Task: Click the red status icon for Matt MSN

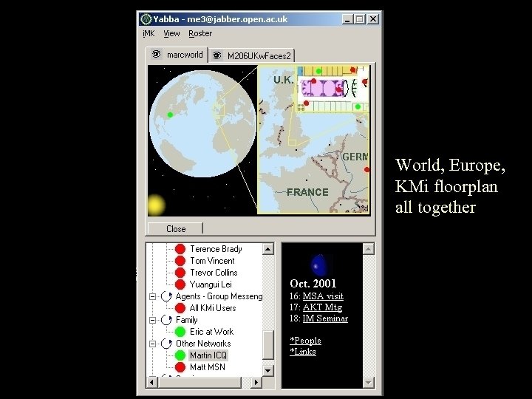Action: tap(180, 367)
